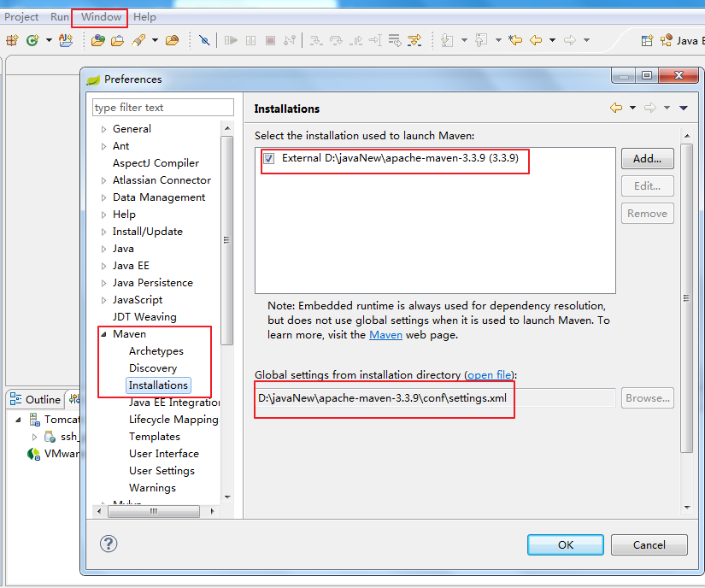Click the global settings.xml path field
This screenshot has height=588, width=705.
click(x=435, y=398)
